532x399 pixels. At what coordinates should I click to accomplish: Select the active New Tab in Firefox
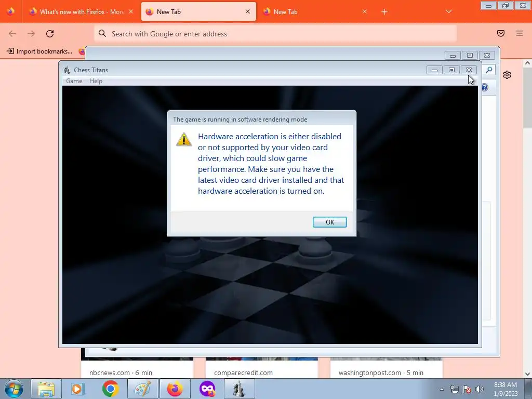[198, 11]
